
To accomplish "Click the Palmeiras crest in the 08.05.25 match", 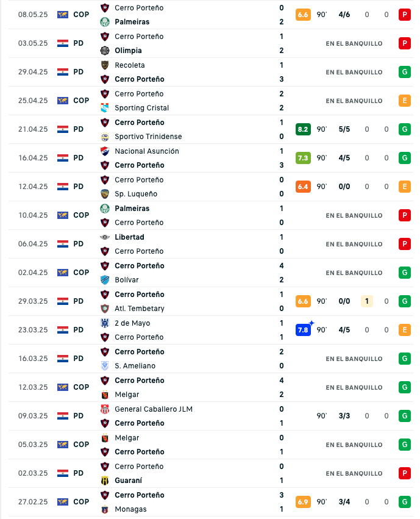I will (105, 22).
